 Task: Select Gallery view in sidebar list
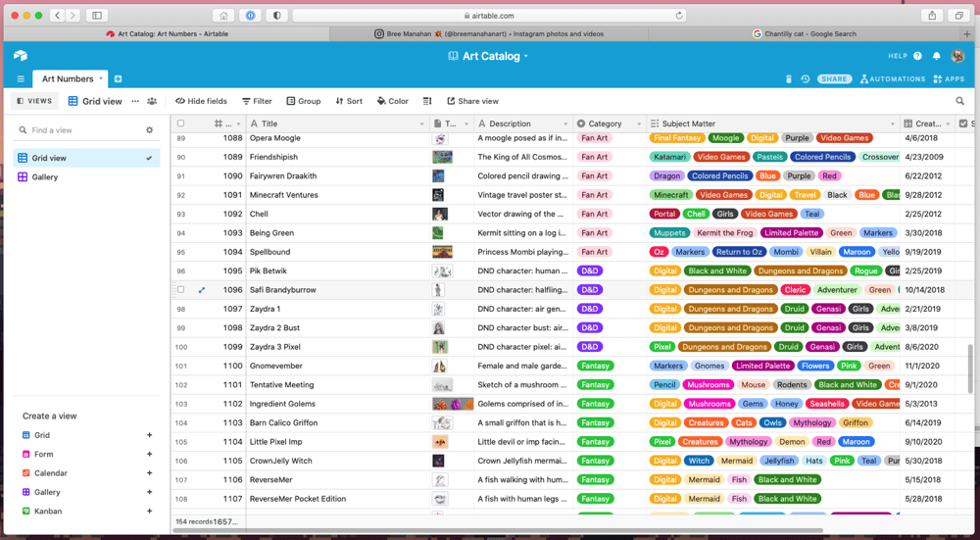[86, 176]
